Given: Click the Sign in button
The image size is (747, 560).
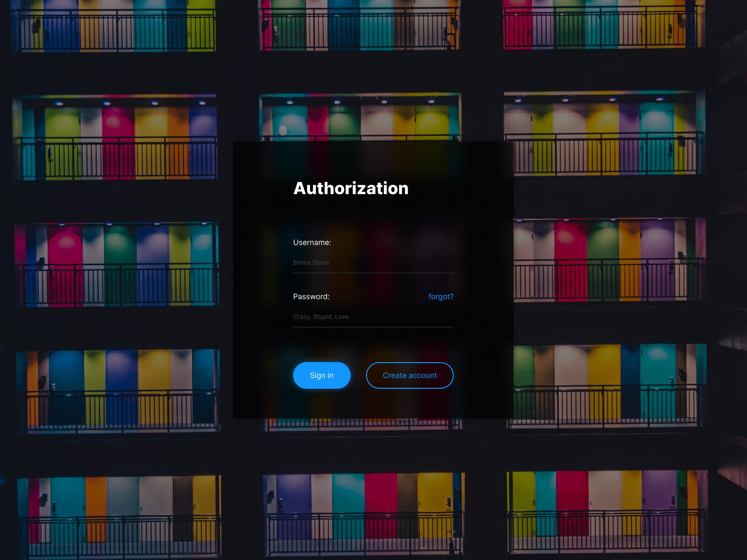Looking at the screenshot, I should pyautogui.click(x=322, y=375).
